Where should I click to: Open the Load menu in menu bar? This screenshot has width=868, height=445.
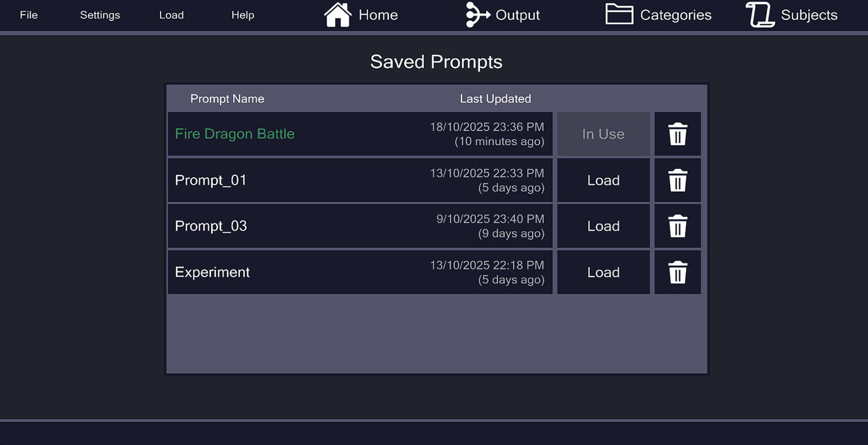pyautogui.click(x=172, y=15)
